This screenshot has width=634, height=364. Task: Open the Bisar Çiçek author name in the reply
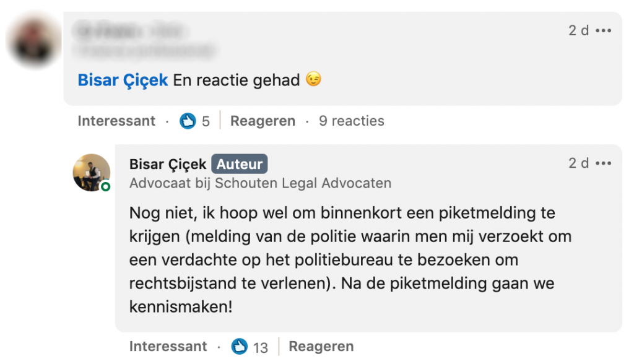[167, 164]
